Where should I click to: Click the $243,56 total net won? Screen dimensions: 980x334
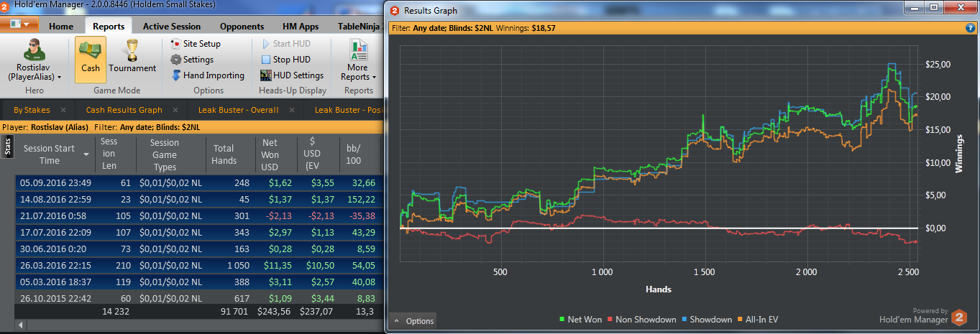coord(273,311)
